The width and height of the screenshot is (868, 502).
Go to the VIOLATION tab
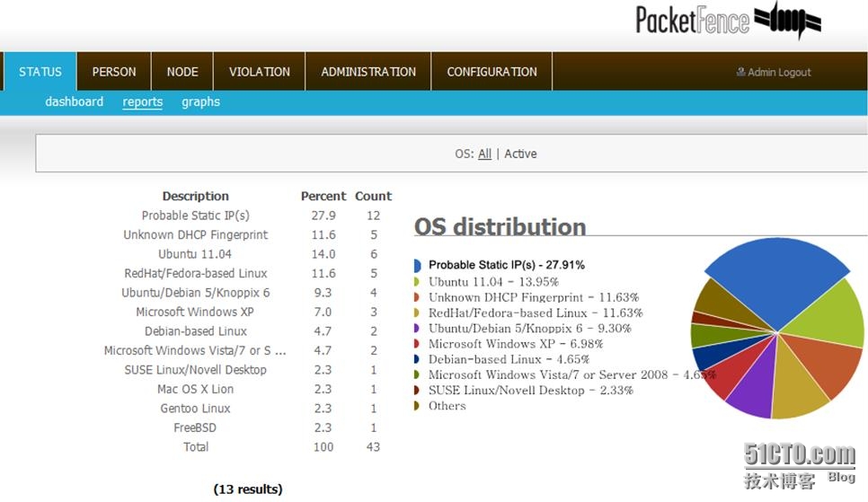click(x=259, y=72)
